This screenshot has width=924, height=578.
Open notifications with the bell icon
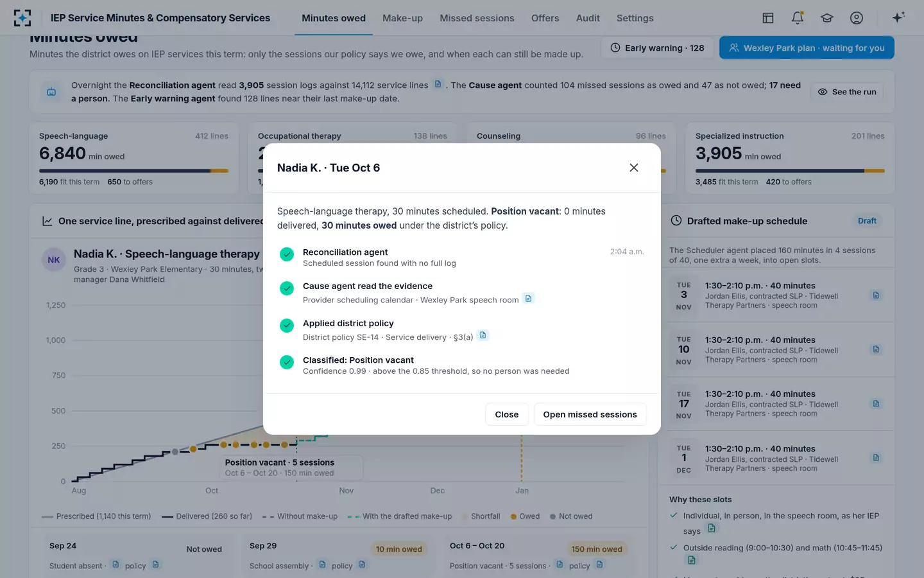(x=798, y=18)
